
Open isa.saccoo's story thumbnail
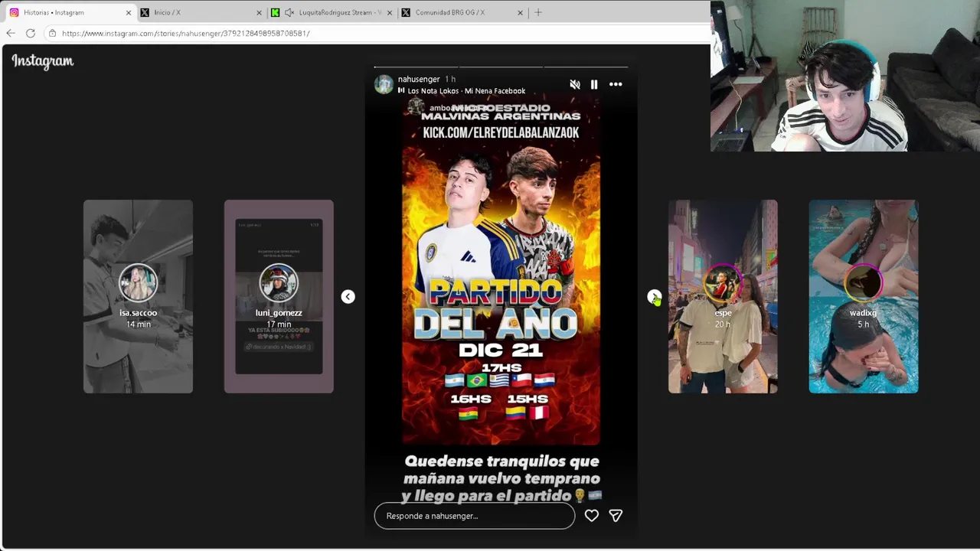coord(138,297)
